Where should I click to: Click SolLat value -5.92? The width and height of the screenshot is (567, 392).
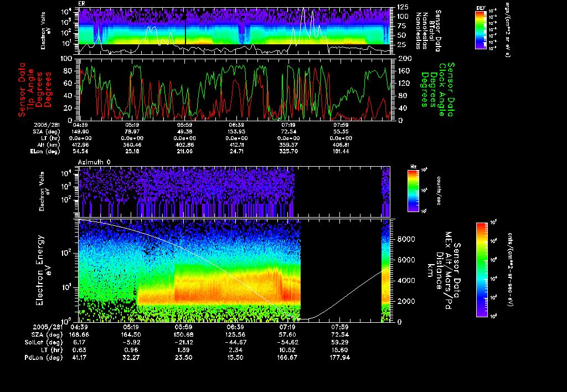coord(131,342)
